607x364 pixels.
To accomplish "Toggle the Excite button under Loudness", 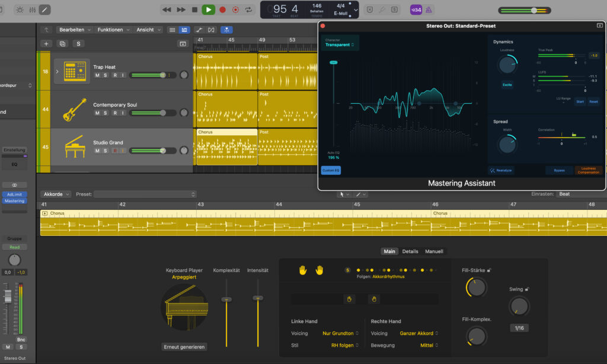I will point(507,85).
